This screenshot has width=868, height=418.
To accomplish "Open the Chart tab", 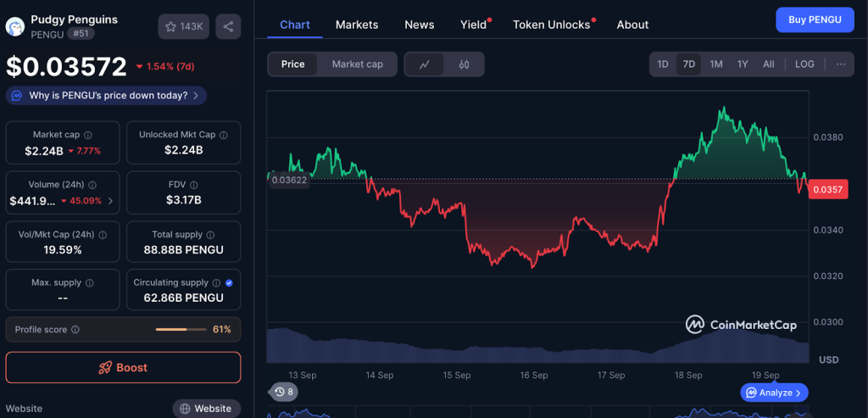I will coord(294,25).
